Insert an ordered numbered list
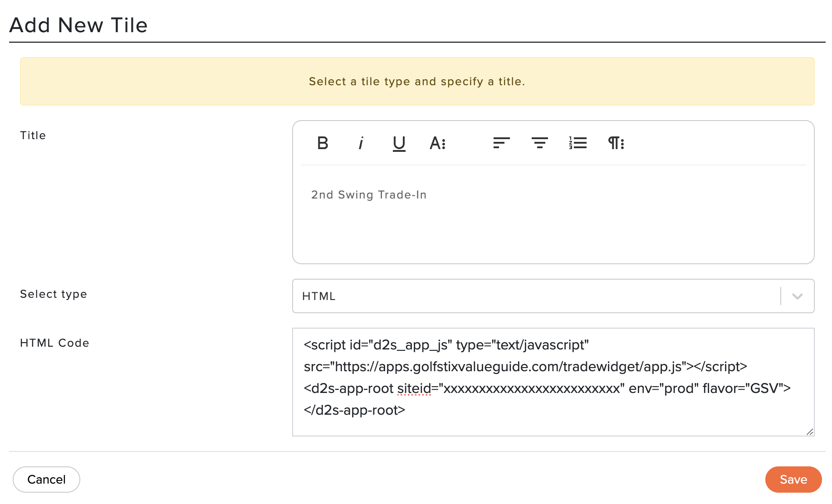Viewport: 832px width, 504px height. (578, 143)
